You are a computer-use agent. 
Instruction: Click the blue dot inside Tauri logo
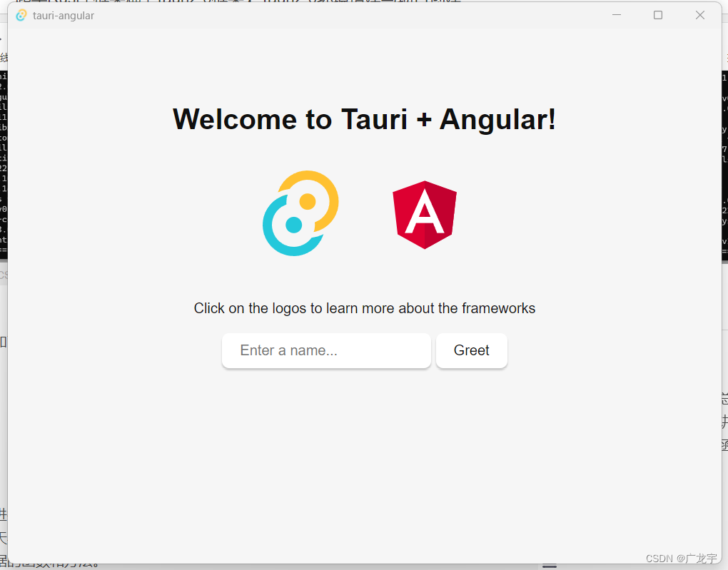293,225
